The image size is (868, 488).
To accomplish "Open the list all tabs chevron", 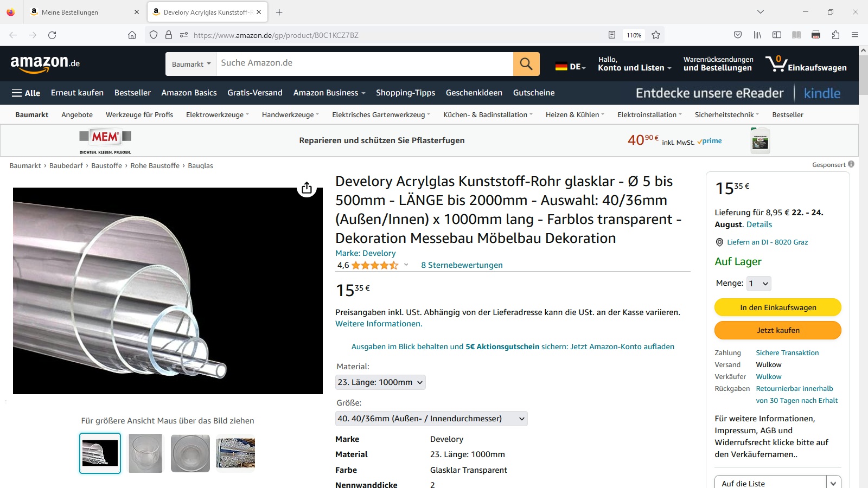I will (761, 12).
